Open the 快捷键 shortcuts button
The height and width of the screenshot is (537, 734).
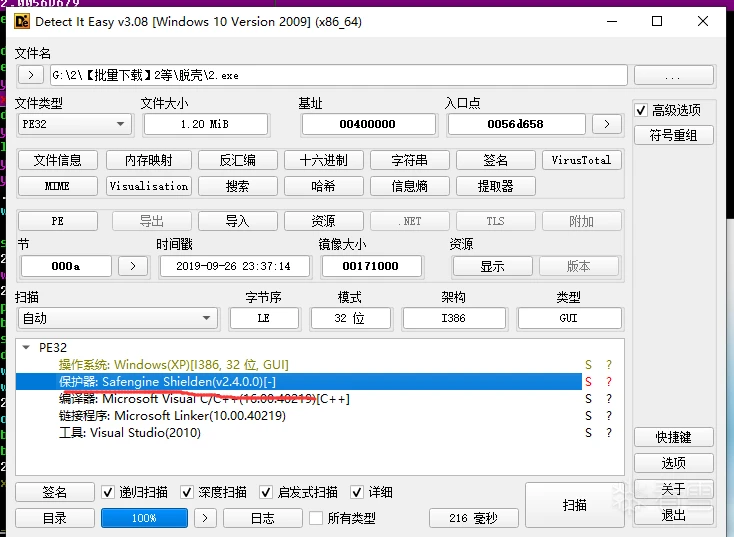(x=674, y=437)
